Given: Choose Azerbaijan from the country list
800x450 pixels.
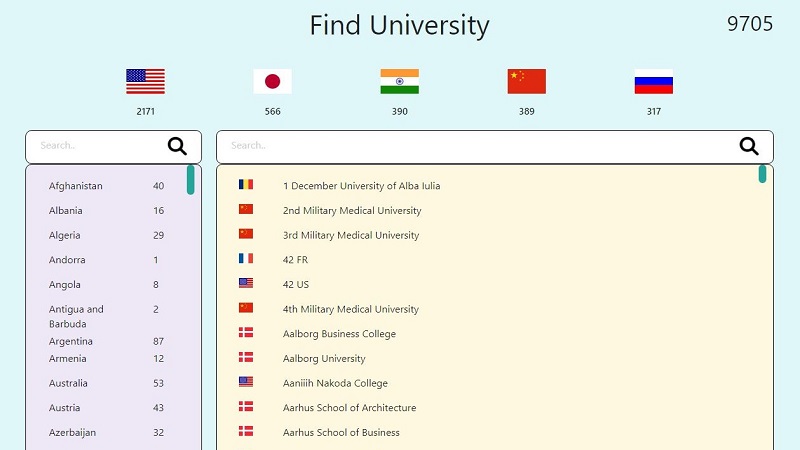Looking at the screenshot, I should 72,433.
